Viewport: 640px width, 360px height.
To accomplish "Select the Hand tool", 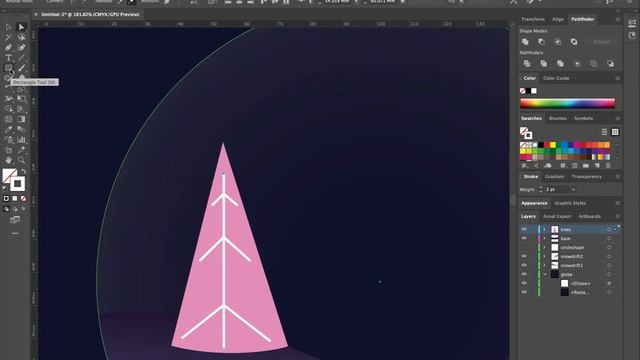I will tap(9, 160).
